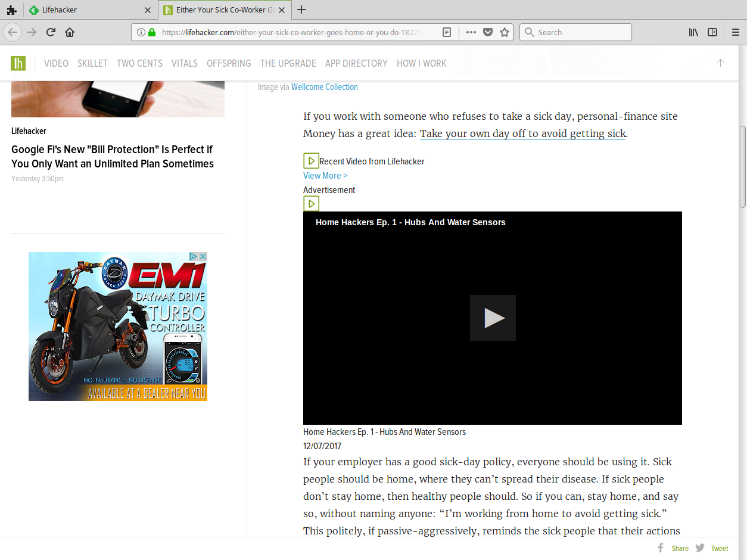Bookmark the page using the star
Viewport: 747px width, 560px height.
point(504,32)
